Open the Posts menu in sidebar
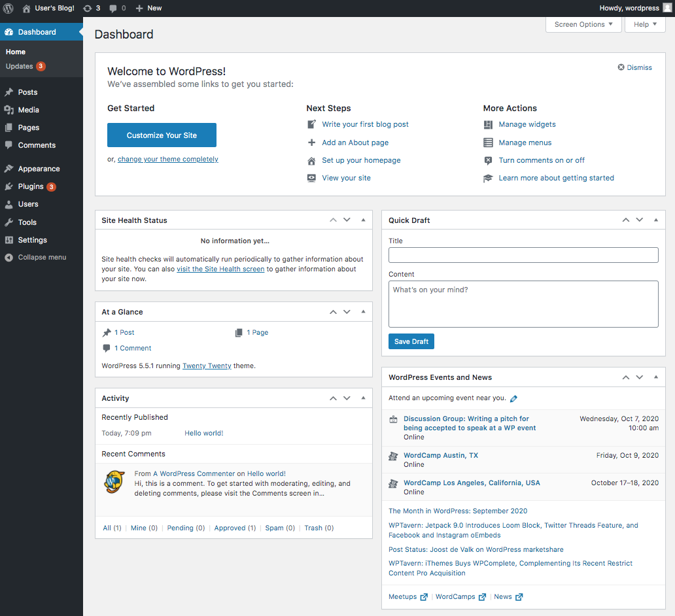675x616 pixels. pyautogui.click(x=41, y=92)
